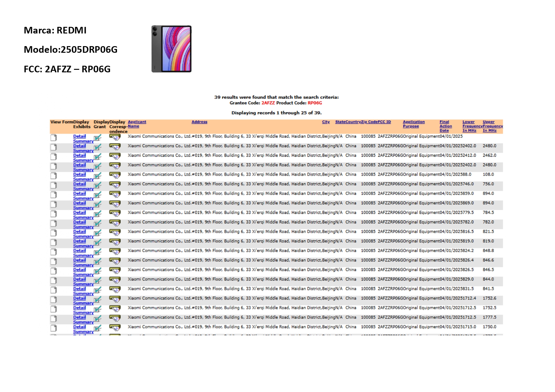Open View Form icon for 782.0–782.0 row
555x392 pixels.
pos(54,223)
